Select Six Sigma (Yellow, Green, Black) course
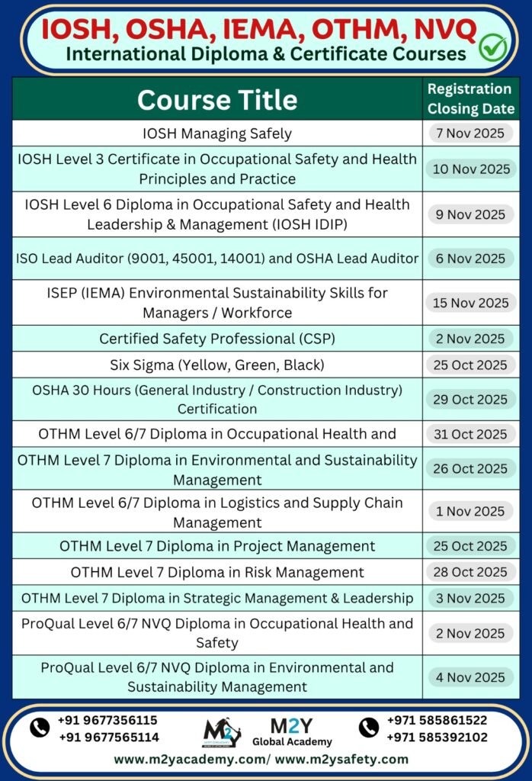The height and width of the screenshot is (781, 532). pyautogui.click(x=217, y=365)
